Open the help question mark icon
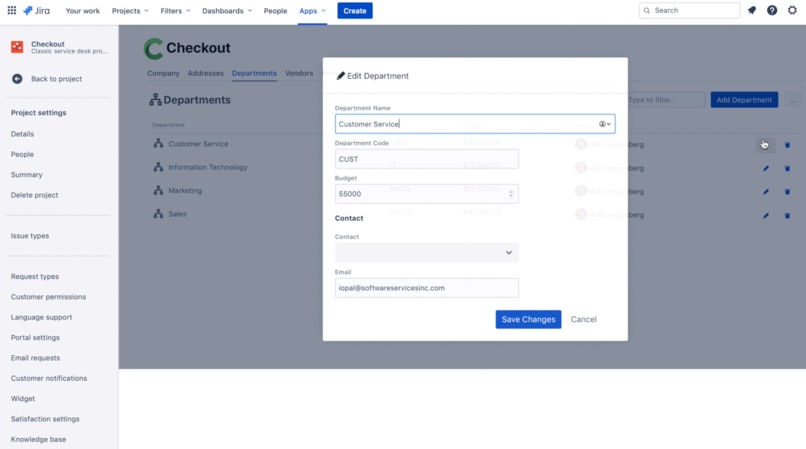The width and height of the screenshot is (806, 449). pyautogui.click(x=772, y=10)
